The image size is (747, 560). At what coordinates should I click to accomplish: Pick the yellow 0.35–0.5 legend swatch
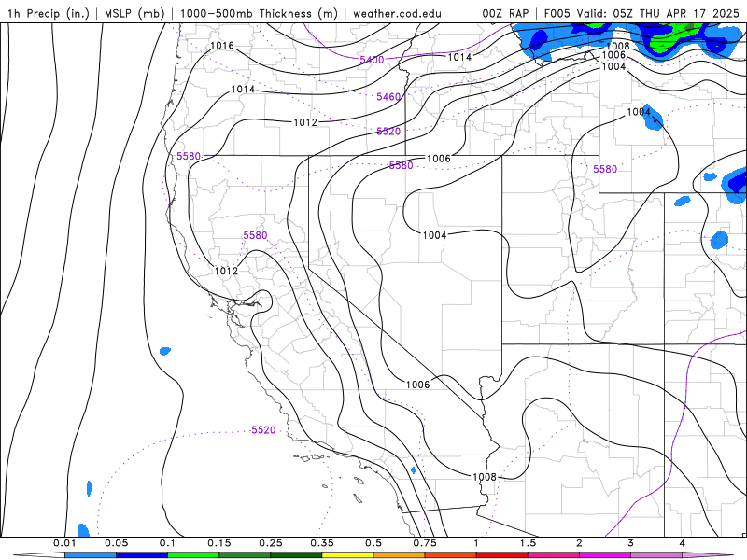pyautogui.click(x=347, y=555)
